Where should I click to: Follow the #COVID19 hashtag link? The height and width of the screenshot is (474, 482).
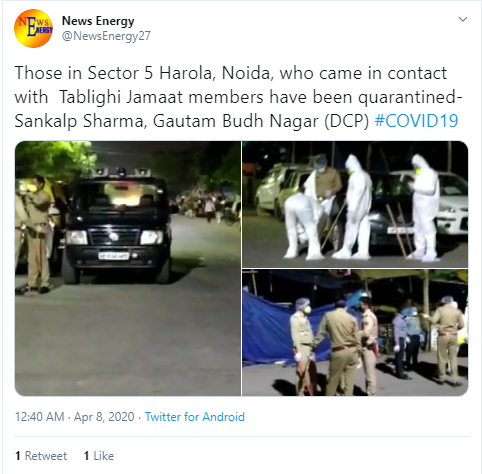click(416, 121)
